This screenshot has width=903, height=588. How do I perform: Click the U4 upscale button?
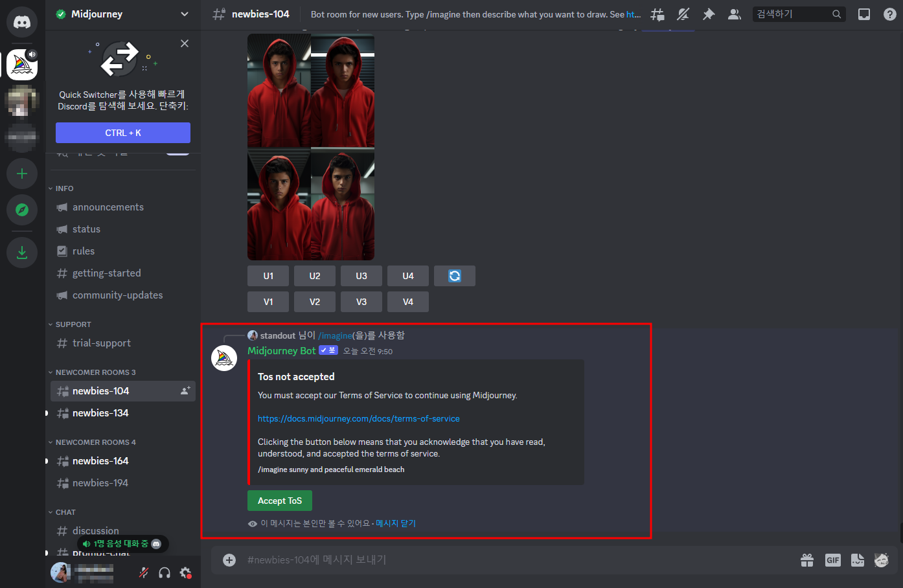pos(408,276)
